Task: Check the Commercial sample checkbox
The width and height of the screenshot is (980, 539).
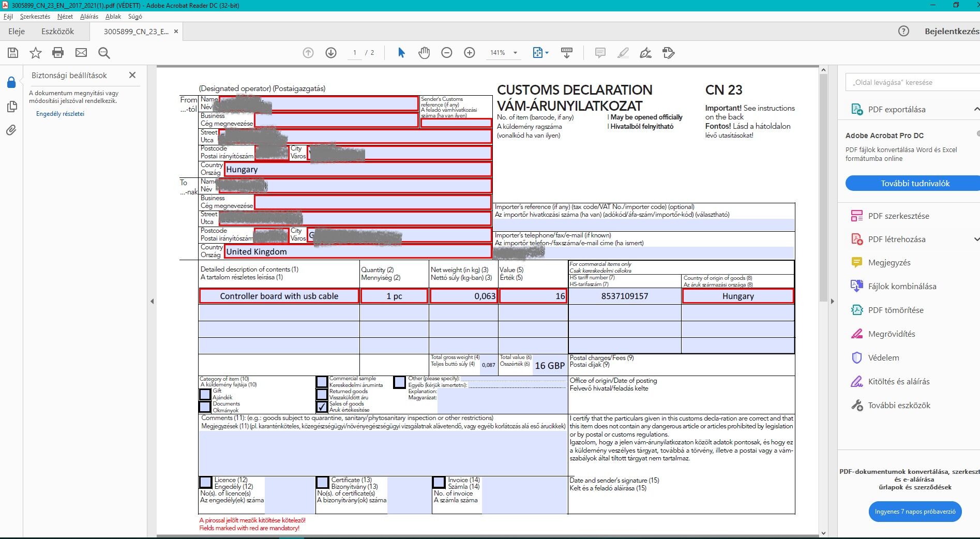Action: click(322, 382)
